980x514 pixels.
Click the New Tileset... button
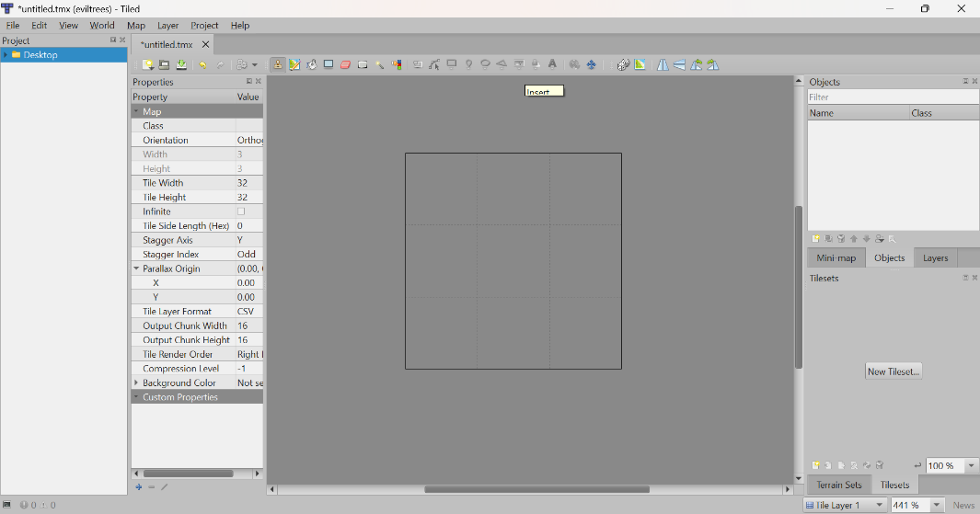893,371
